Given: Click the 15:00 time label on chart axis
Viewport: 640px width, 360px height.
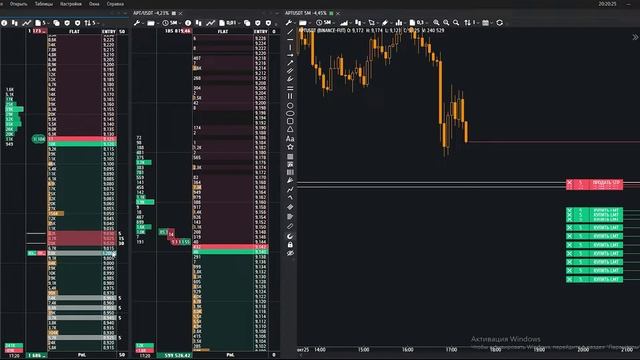Looking at the screenshot, I should [363, 350].
